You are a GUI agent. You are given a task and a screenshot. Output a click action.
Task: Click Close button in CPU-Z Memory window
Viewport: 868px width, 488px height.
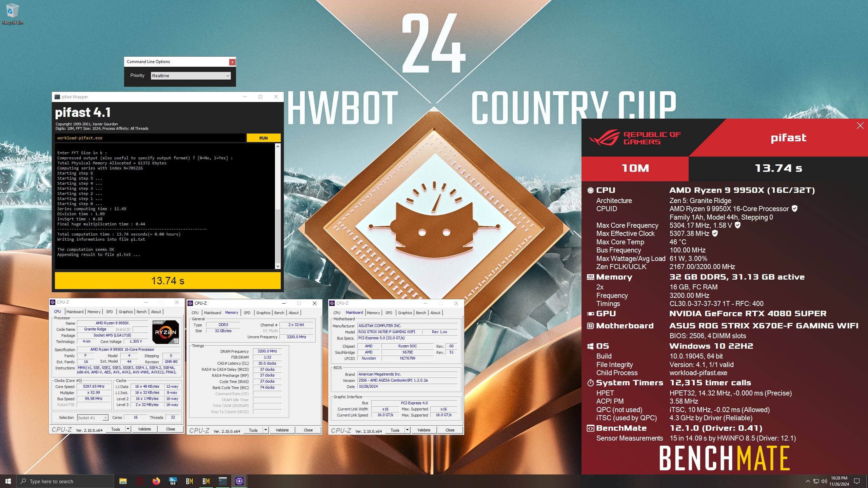click(308, 430)
